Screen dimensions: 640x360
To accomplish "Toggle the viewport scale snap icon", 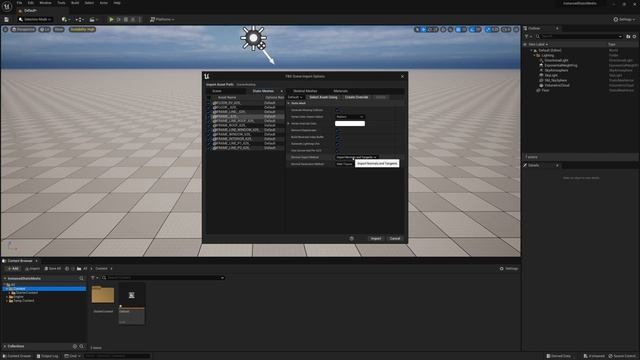I will pyautogui.click(x=488, y=29).
